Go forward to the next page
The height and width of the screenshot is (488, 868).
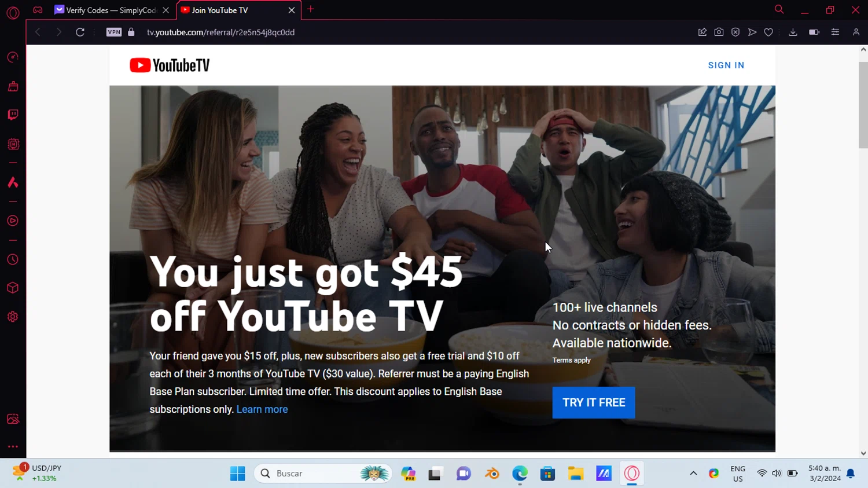point(58,32)
